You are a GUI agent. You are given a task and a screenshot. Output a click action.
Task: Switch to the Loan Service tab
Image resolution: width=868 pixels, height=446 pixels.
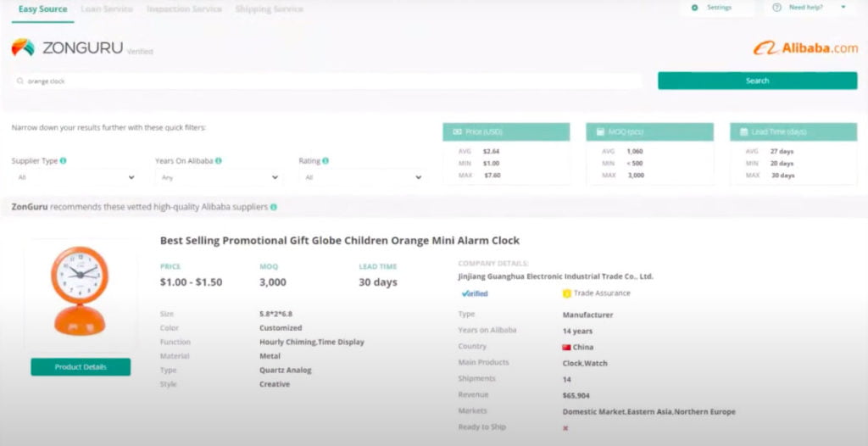pos(106,9)
